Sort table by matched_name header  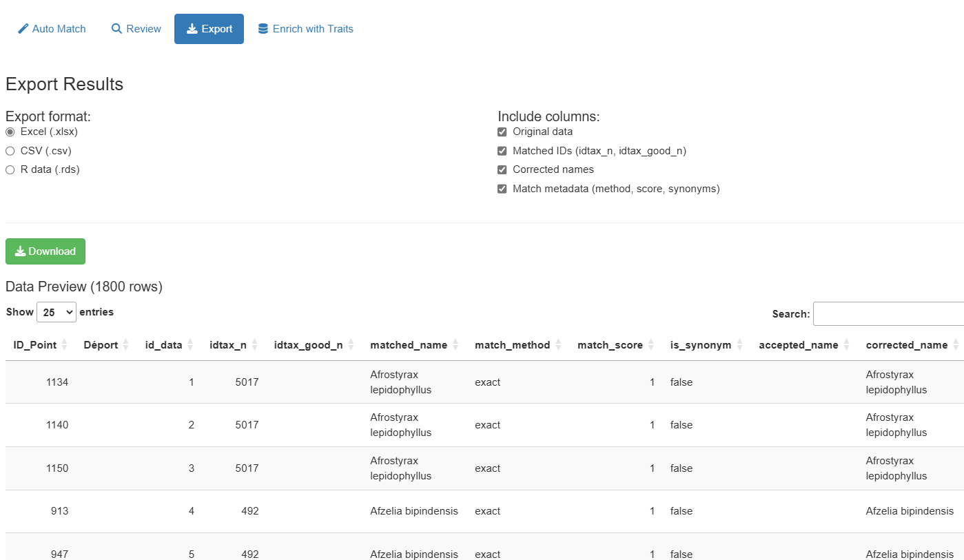coord(408,345)
